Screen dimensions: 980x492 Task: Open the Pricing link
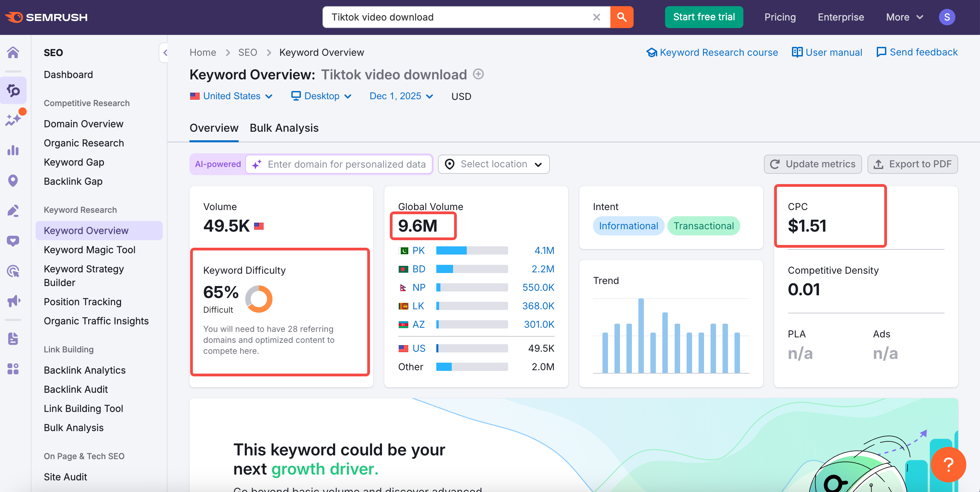point(780,17)
